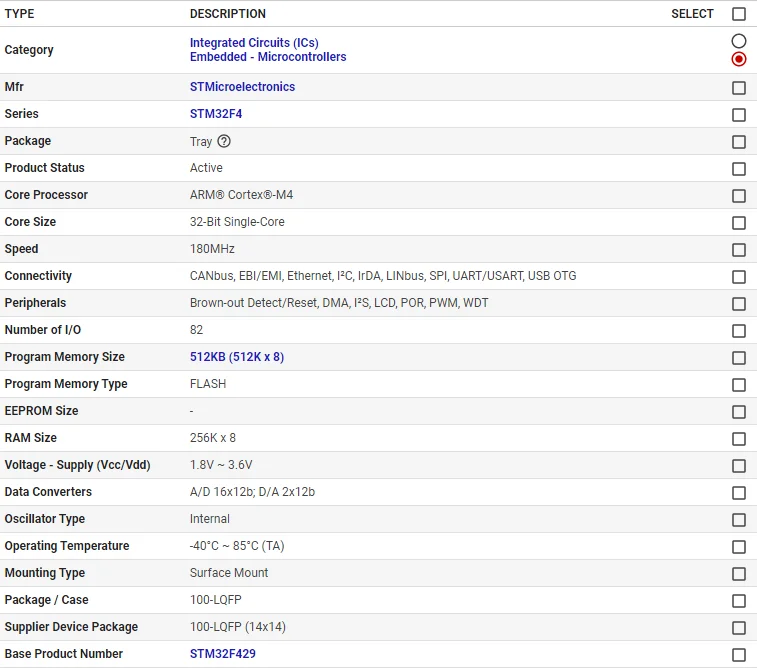
Task: Check the Core Size checkbox
Action: [x=739, y=223]
